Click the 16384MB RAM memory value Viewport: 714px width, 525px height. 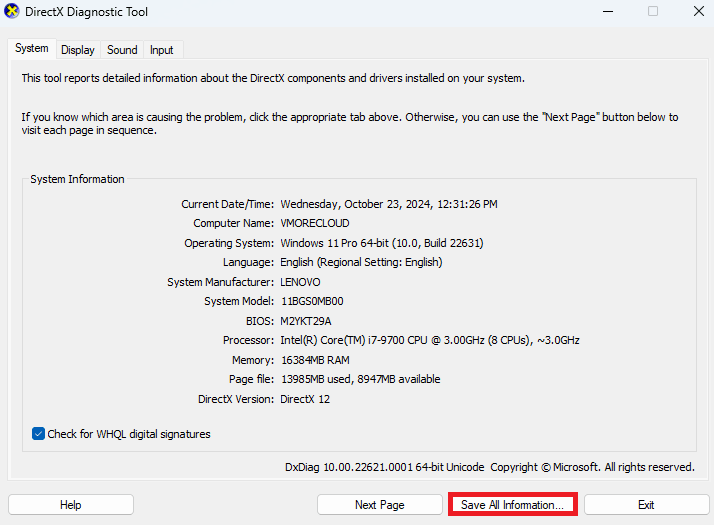click(315, 360)
